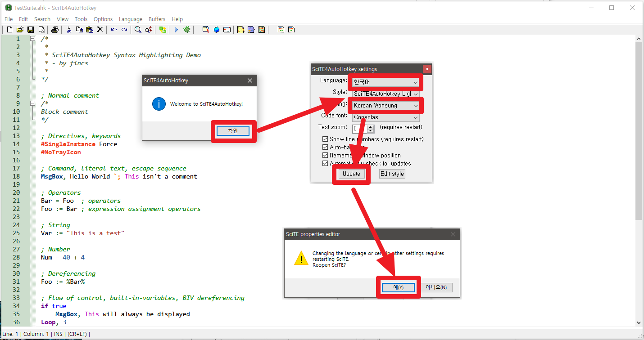644x340 pixels.
Task: Click the window with red pencil toolbar icon
Action: (x=206, y=30)
